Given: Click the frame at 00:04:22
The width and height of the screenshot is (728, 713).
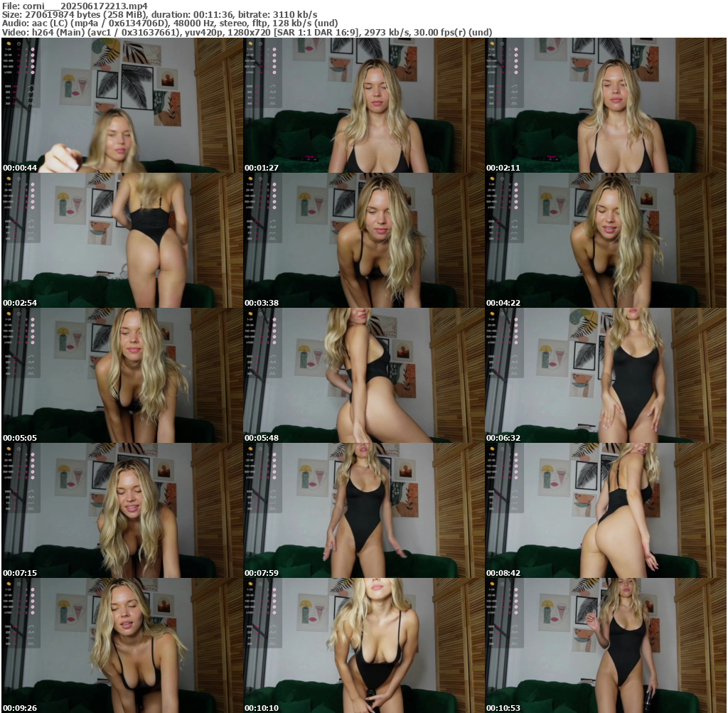Looking at the screenshot, I should pyautogui.click(x=605, y=240).
